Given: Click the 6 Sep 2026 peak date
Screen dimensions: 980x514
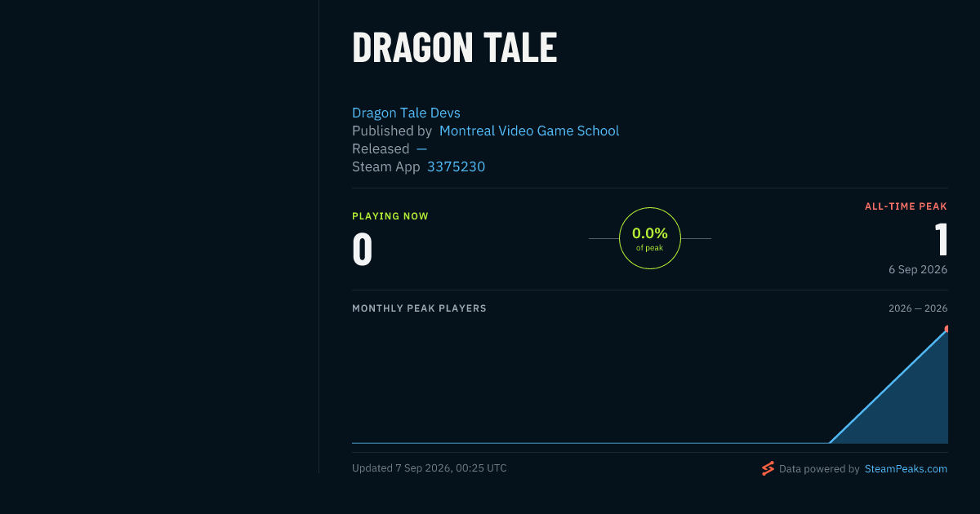Looking at the screenshot, I should [918, 269].
